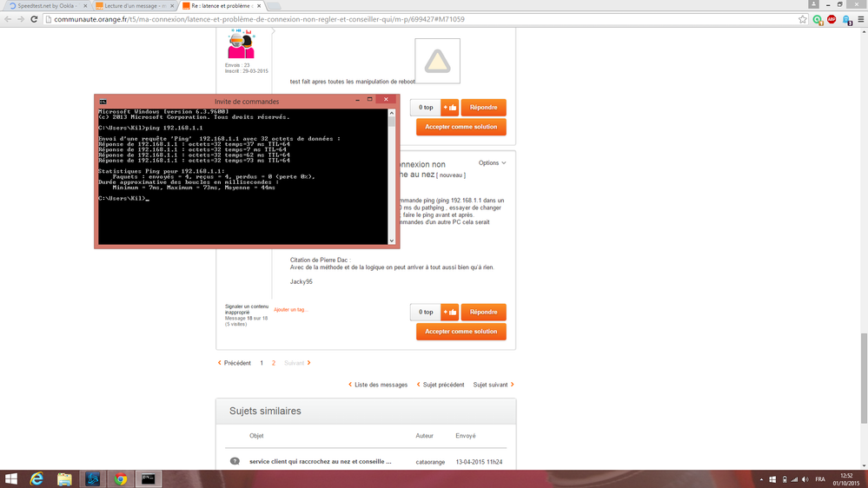Click the FRA language indicator
The image size is (868, 488).
coord(820,479)
